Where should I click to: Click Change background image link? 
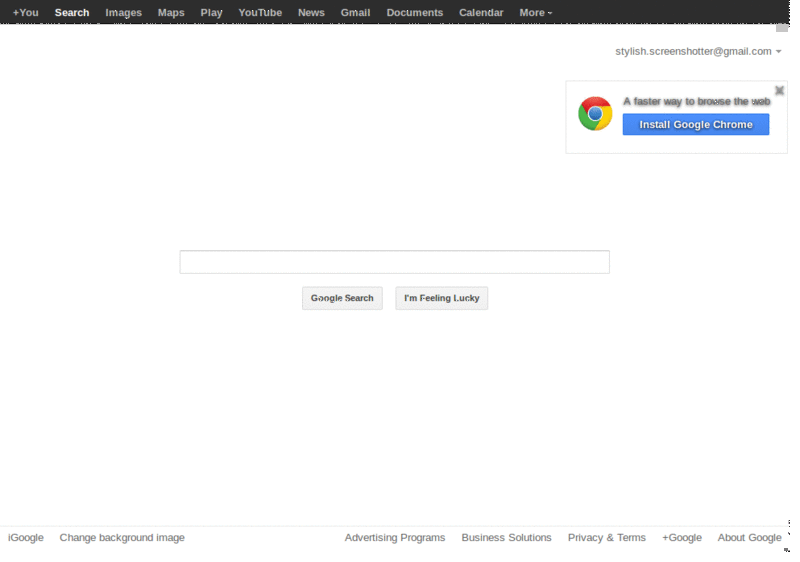click(x=122, y=538)
